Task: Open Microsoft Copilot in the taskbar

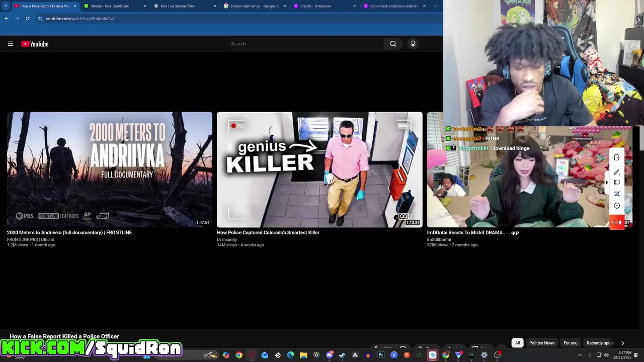Action: tap(226, 355)
